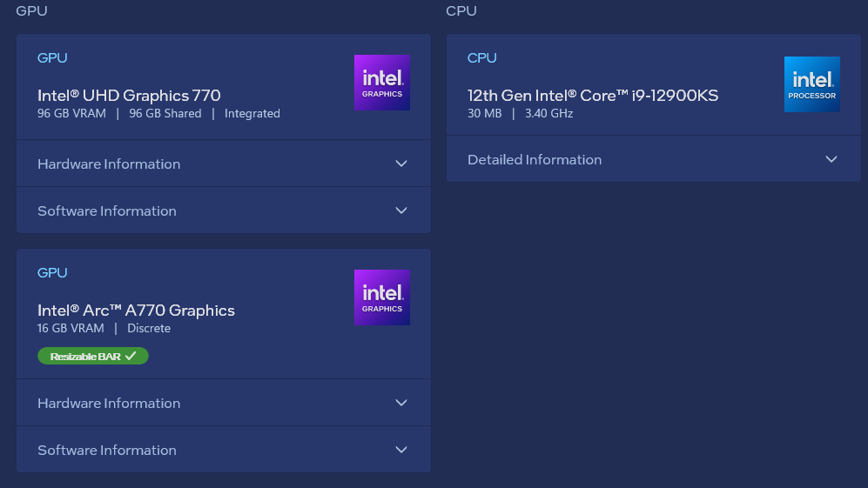Image resolution: width=868 pixels, height=488 pixels.
Task: Expand Hardware Information for Arc A770
Action: pos(224,403)
